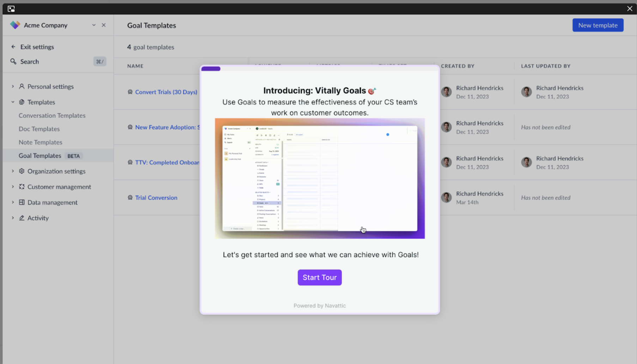Open Convert Trials (30 Days) template
Screen dimensions: 637x364
coord(166,92)
